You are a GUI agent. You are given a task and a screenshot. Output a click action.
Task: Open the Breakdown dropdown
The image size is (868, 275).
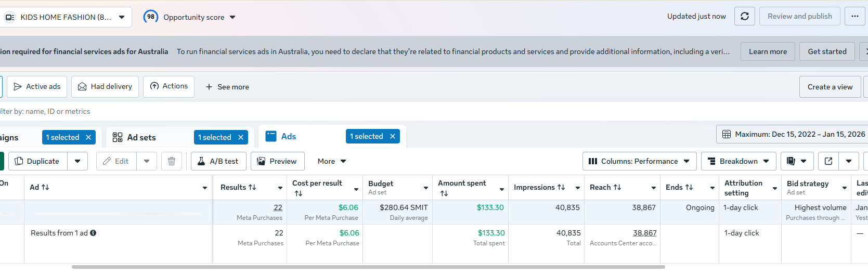tap(739, 161)
